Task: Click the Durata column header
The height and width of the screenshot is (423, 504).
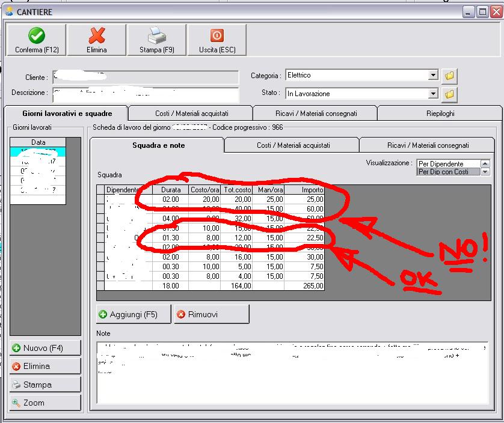Action: click(x=170, y=189)
